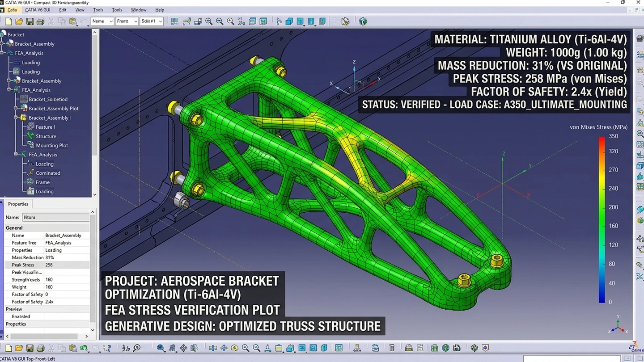This screenshot has width=644, height=362.
Task: Click the tree hierarchy icon in the top toolbar
Action: click(x=279, y=21)
